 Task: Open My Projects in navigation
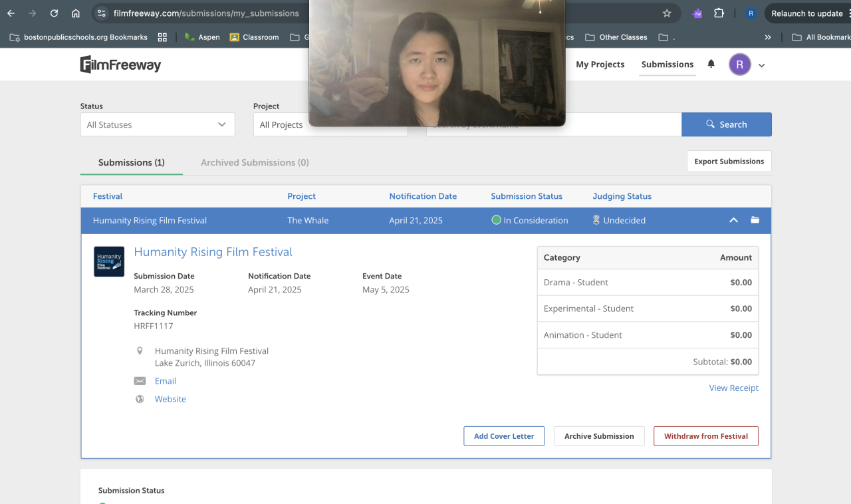(x=600, y=64)
